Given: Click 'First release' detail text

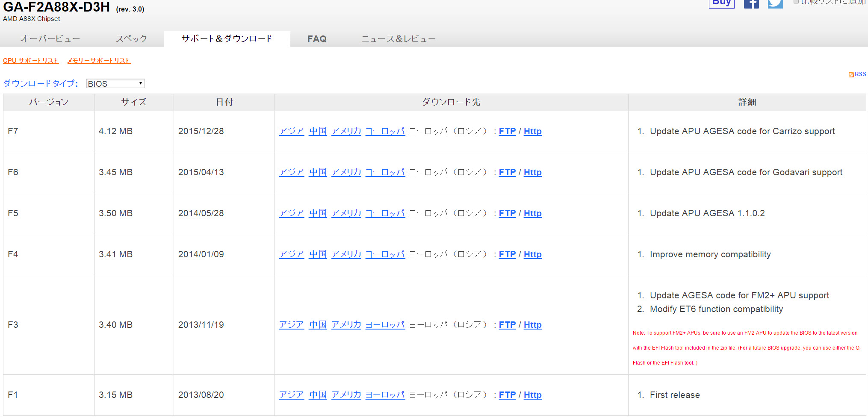Looking at the screenshot, I should point(675,395).
